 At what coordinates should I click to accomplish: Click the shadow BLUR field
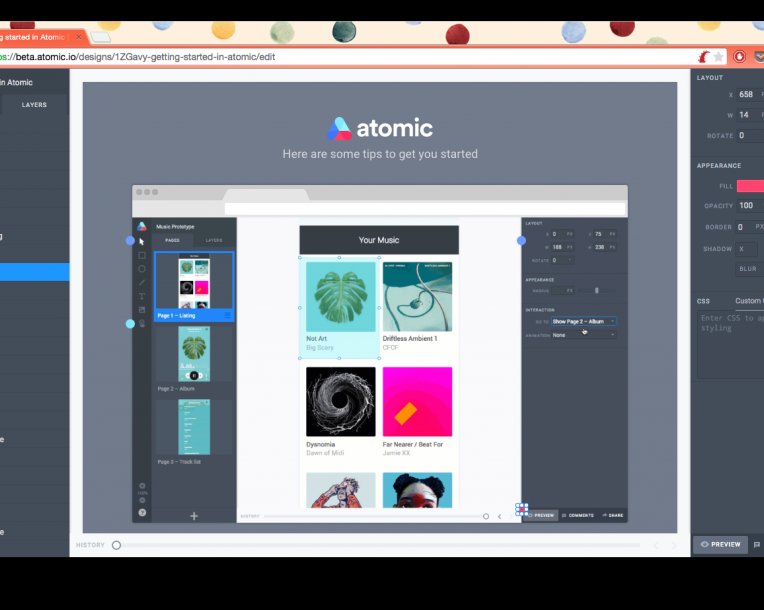(748, 269)
